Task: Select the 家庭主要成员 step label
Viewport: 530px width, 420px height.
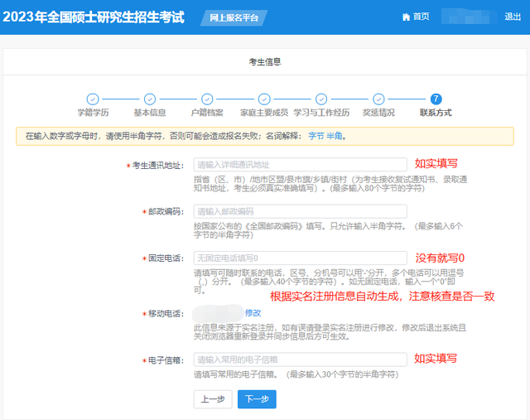Action: (264, 113)
